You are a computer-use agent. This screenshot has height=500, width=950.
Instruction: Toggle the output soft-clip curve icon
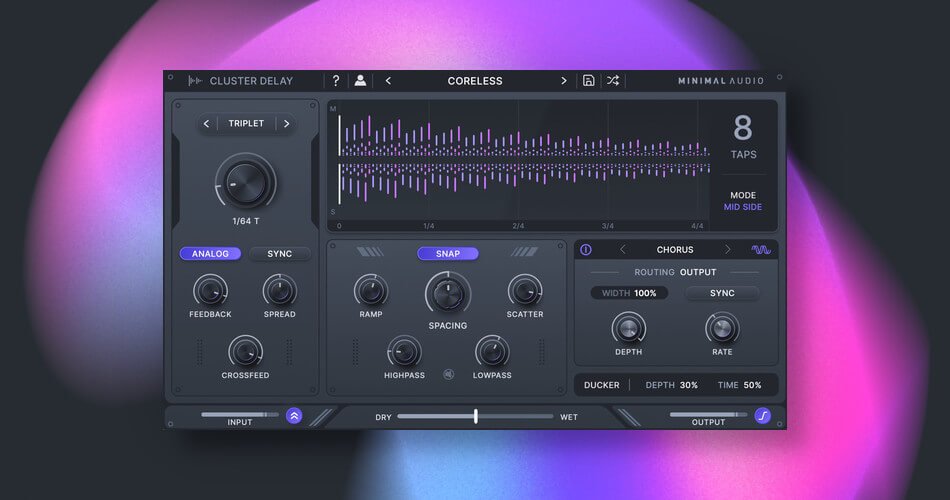(763, 416)
